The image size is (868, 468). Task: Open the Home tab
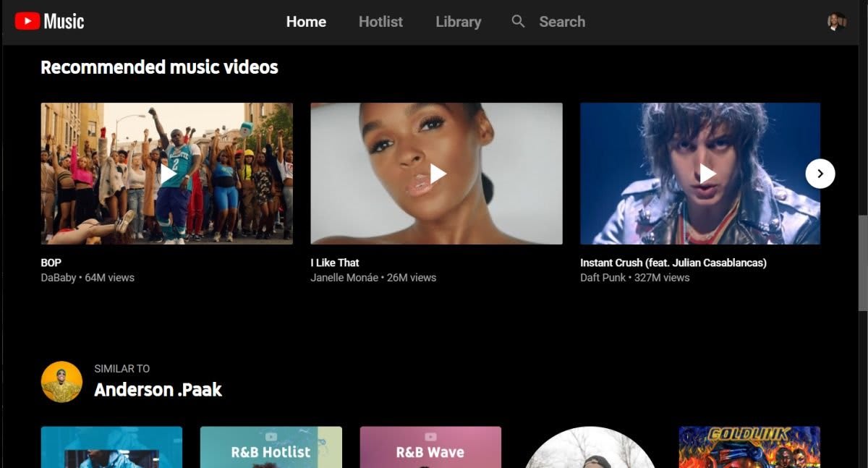pos(306,22)
